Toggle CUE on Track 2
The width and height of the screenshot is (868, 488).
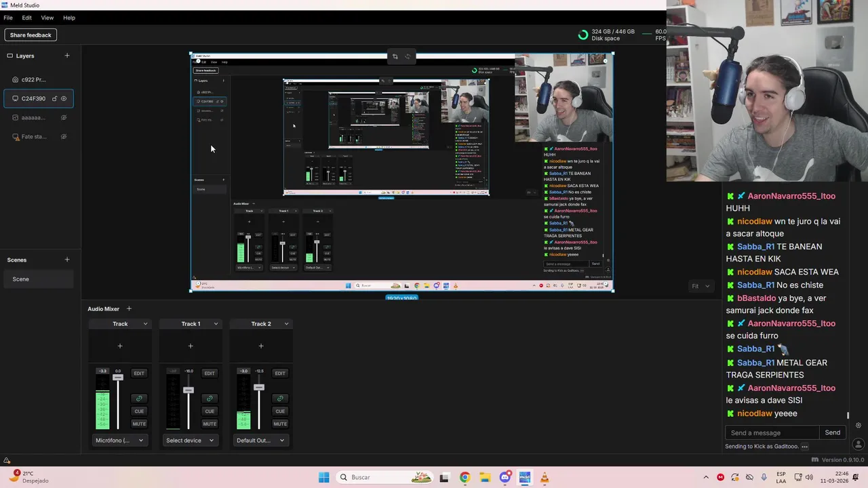click(x=280, y=411)
